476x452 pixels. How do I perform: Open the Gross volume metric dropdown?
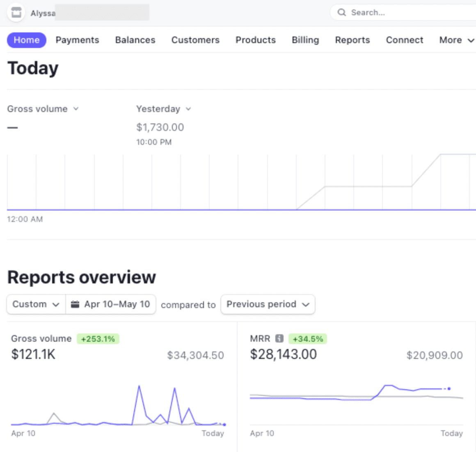pos(43,109)
